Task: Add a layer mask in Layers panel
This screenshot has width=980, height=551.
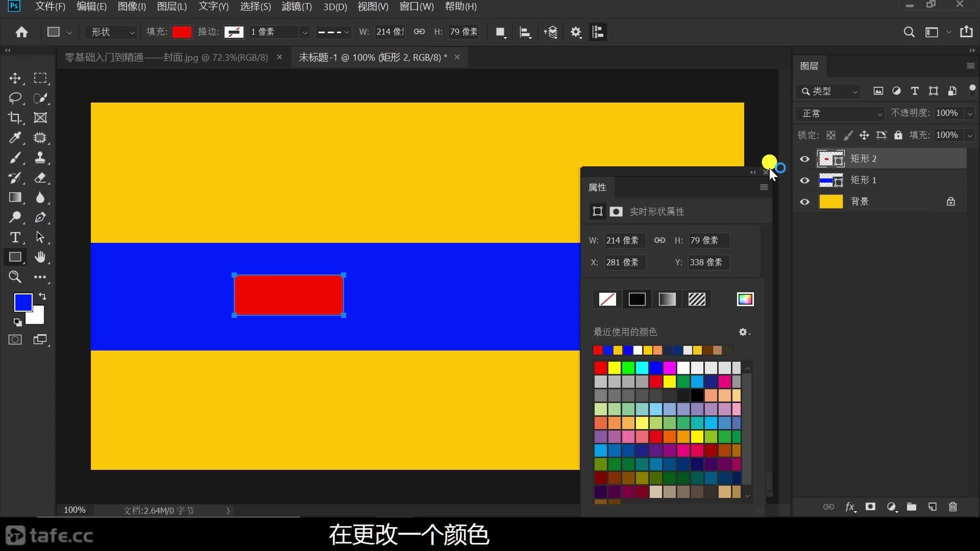Action: pyautogui.click(x=870, y=507)
